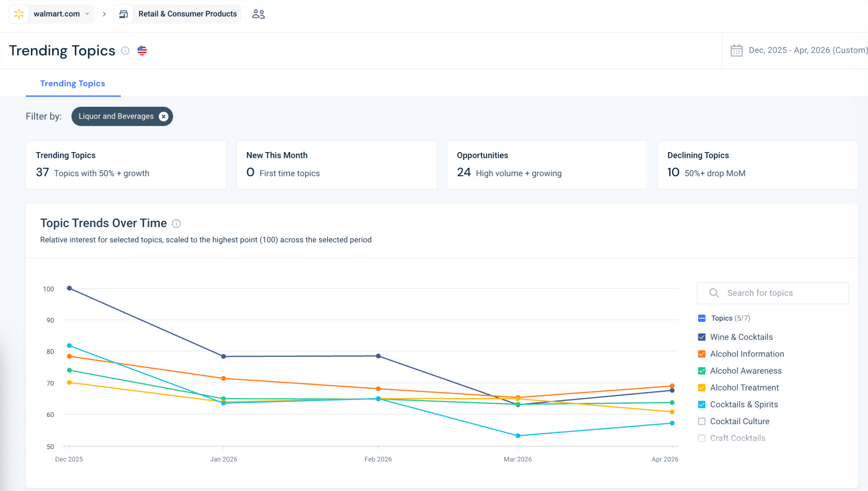The height and width of the screenshot is (491, 868).
Task: Toggle the Topics (5/7) select-all checkbox
Action: (702, 318)
